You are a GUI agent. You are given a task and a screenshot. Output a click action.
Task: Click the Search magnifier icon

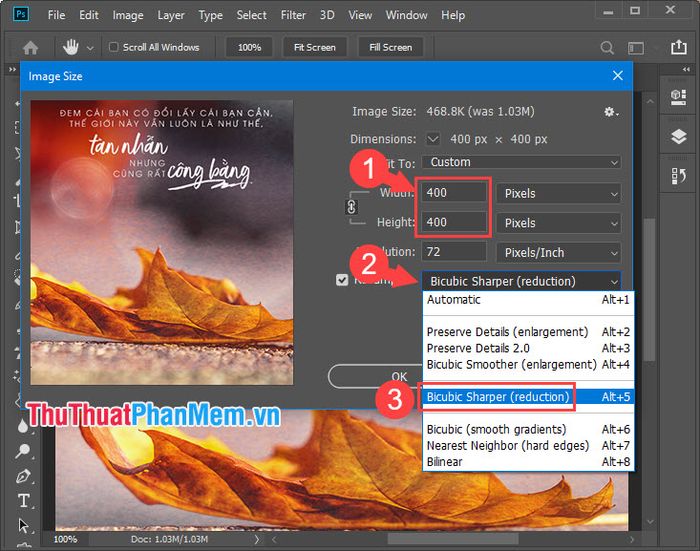(x=607, y=47)
